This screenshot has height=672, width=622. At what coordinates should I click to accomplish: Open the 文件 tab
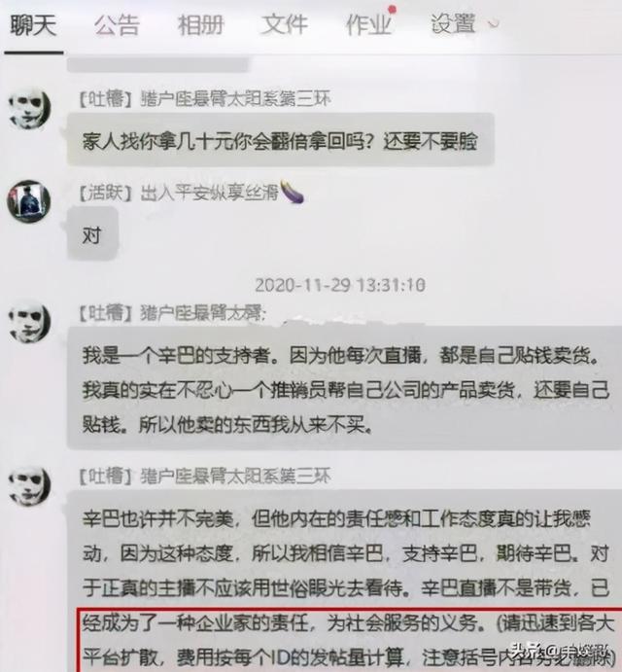click(285, 25)
